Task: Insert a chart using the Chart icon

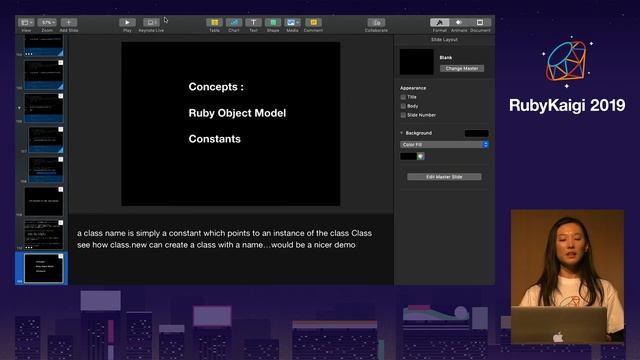Action: click(x=234, y=22)
